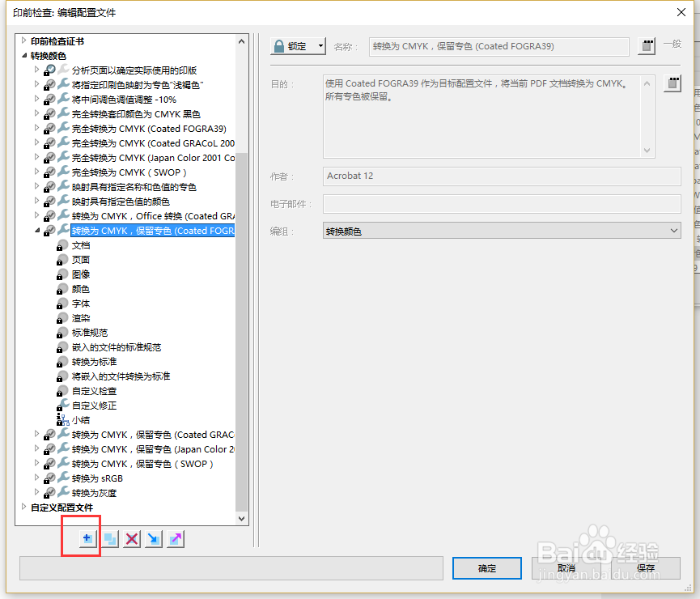This screenshot has width=700, height=599.
Task: Click the wrench icon of 转换为灰度
Action: [x=64, y=492]
